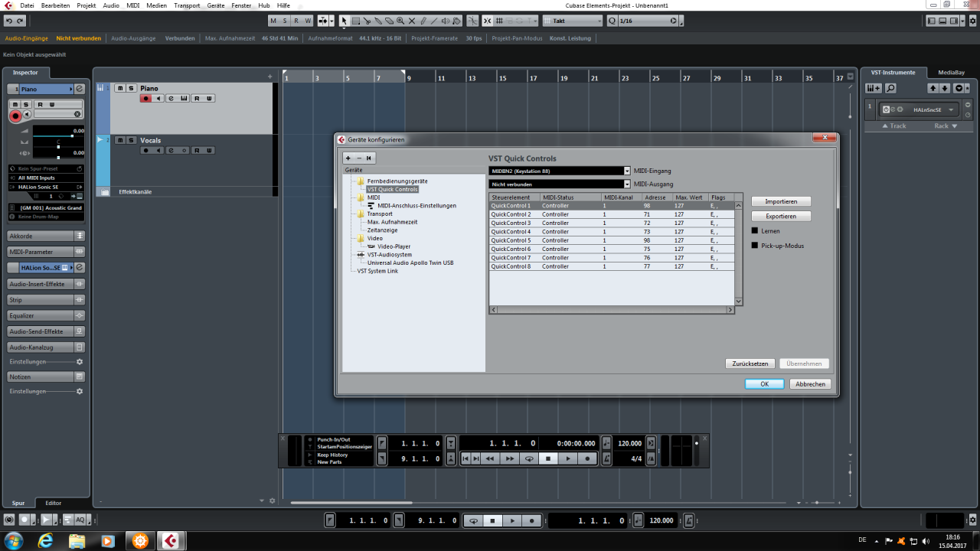
Task: Click horizontal scrollbar of controls table
Action: coord(611,309)
